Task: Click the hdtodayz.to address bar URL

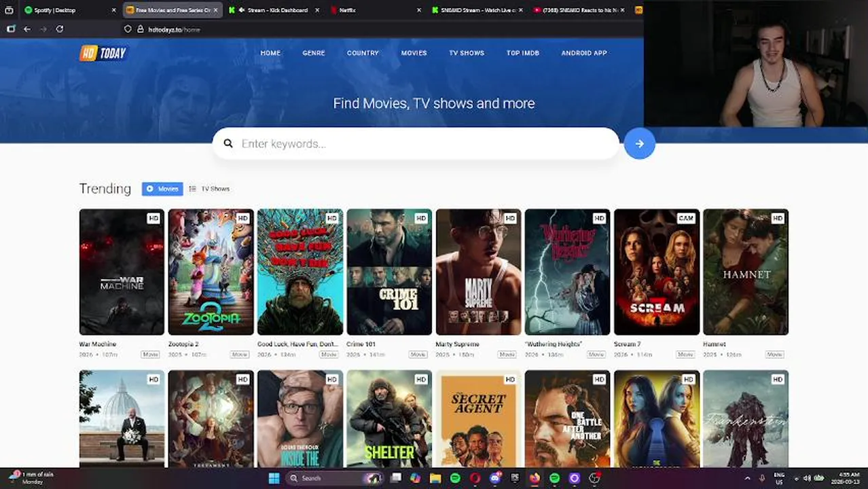Action: click(x=174, y=29)
